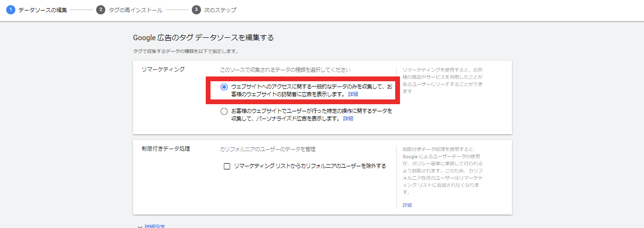
Task: Open 詳細 link after general data option
Action: pos(353,94)
